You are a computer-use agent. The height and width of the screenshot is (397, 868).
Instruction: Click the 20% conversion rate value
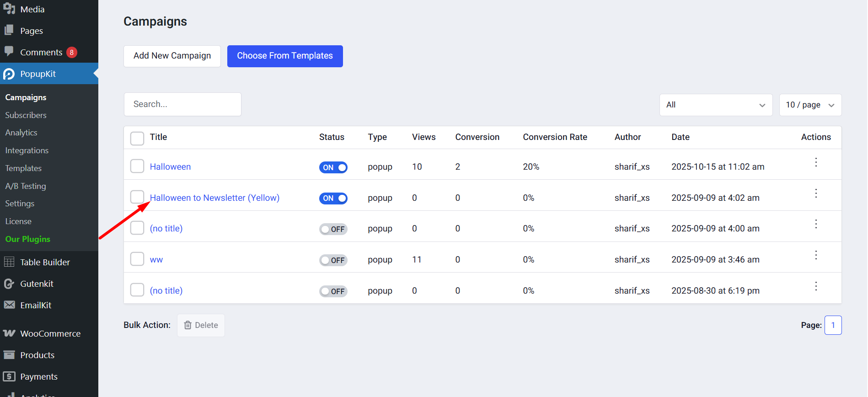[x=531, y=167]
